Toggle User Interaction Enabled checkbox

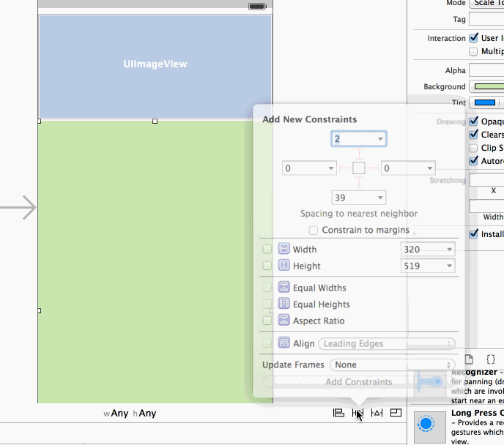point(473,38)
